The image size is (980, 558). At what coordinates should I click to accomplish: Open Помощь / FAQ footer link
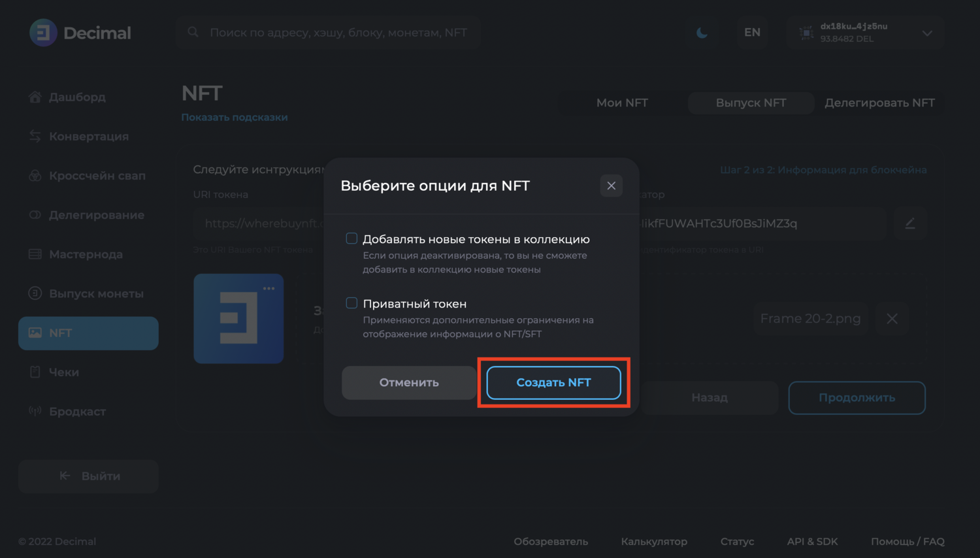click(x=907, y=542)
